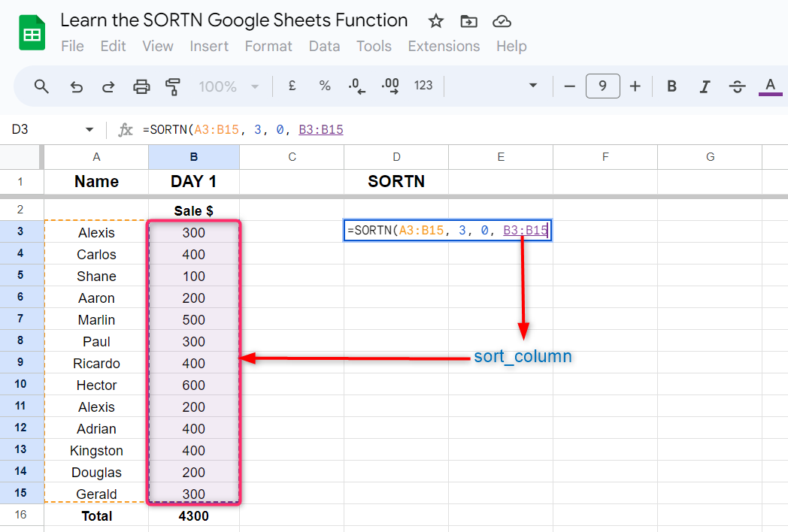Select row 16 header
Screen dimensions: 788x532
[20, 515]
